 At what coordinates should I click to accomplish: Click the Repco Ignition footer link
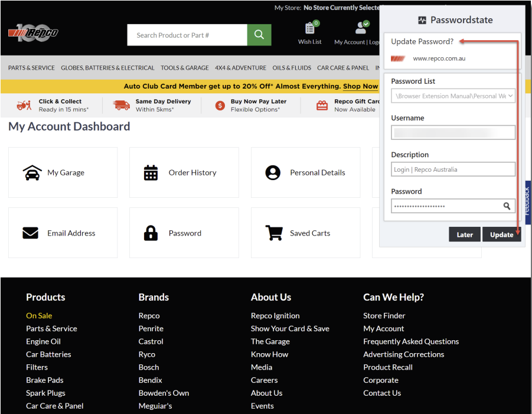[x=275, y=315]
